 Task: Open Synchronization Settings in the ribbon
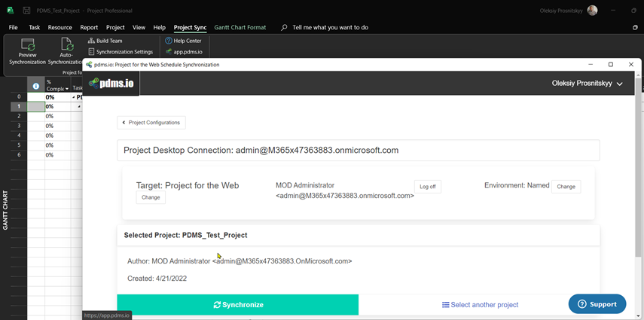(x=121, y=52)
